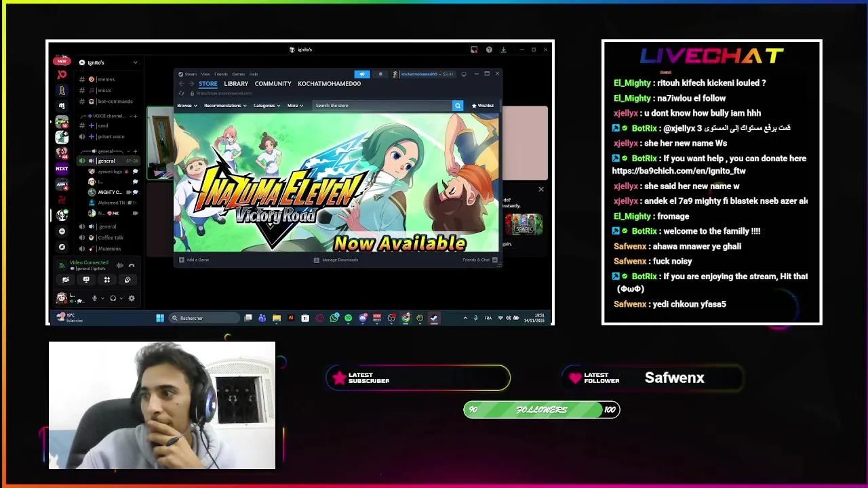The height and width of the screenshot is (488, 868).
Task: Open the Steam Wishlist
Action: pos(483,105)
